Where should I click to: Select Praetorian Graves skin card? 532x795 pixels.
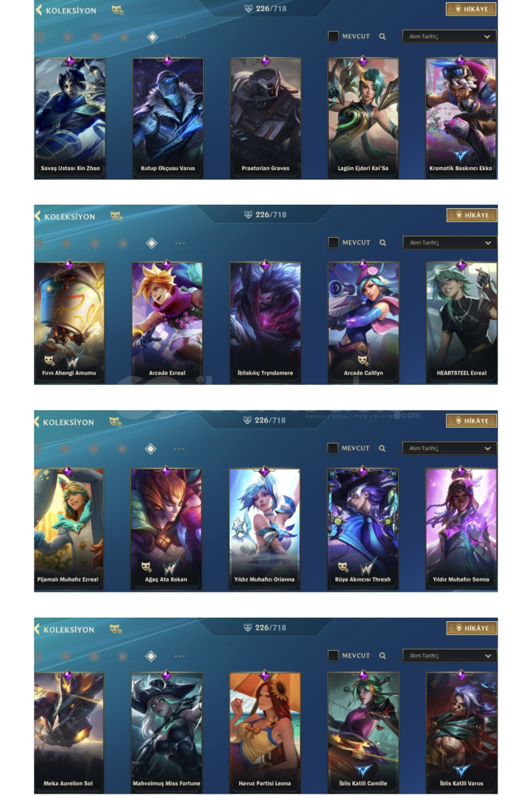pos(266,118)
